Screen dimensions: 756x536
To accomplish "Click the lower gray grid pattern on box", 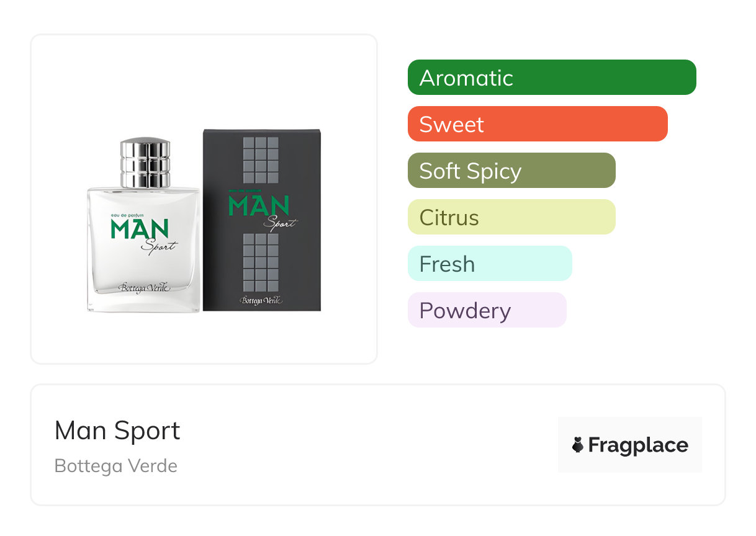I will 261,262.
